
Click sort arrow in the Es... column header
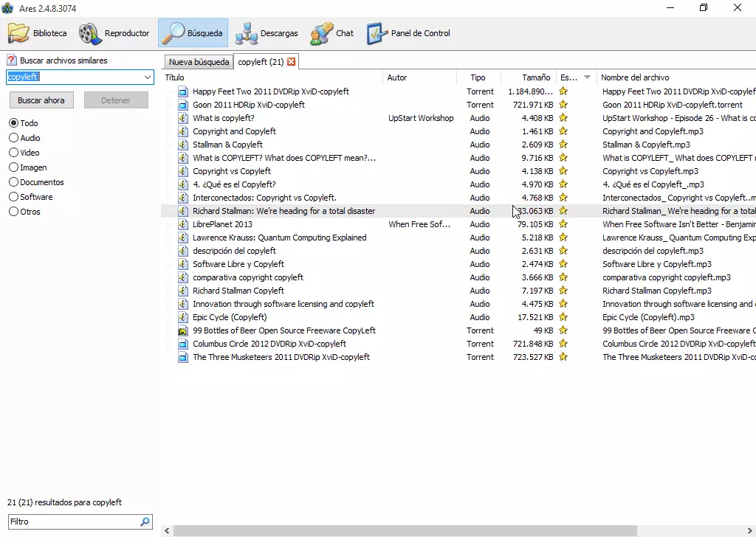(588, 77)
